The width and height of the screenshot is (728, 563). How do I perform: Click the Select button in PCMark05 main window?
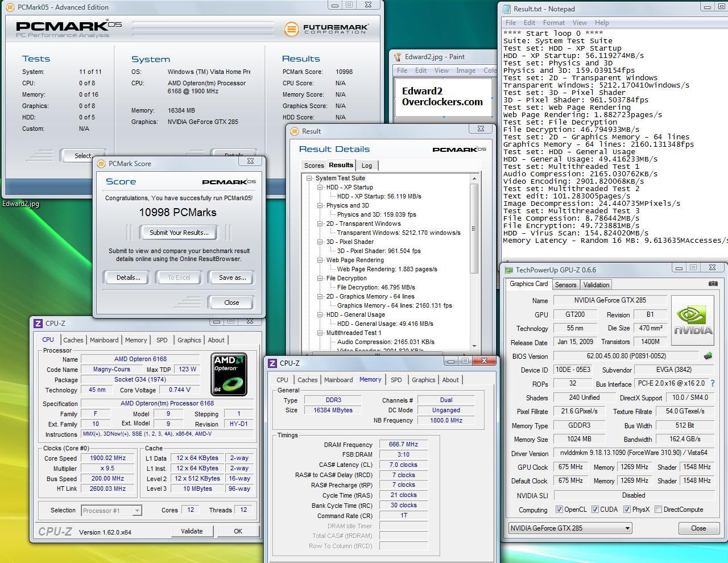click(83, 155)
